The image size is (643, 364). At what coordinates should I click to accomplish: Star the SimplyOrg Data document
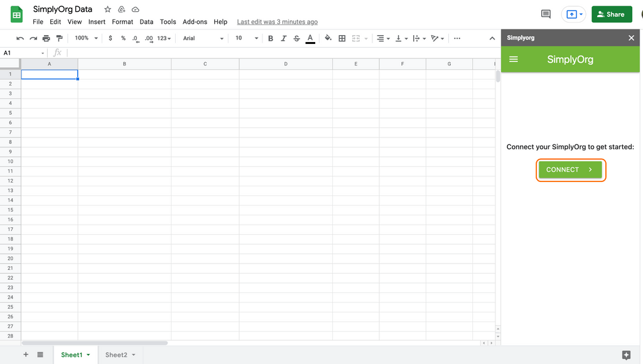107,9
